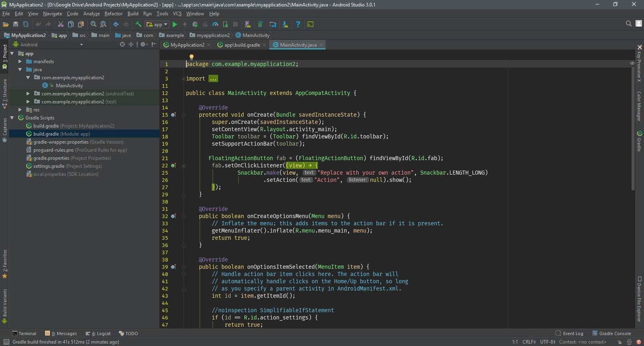The width and height of the screenshot is (644, 346).
Task: Click the intention lightbulb icon
Action: click(192, 57)
